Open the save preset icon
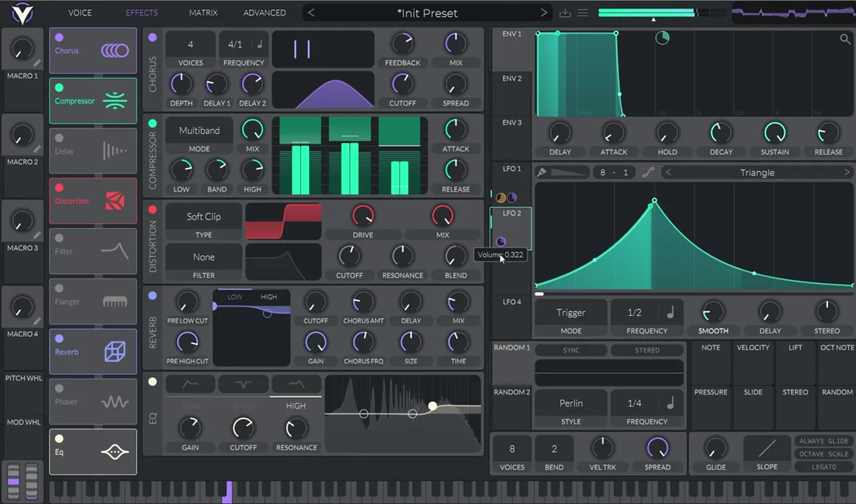 tap(565, 13)
